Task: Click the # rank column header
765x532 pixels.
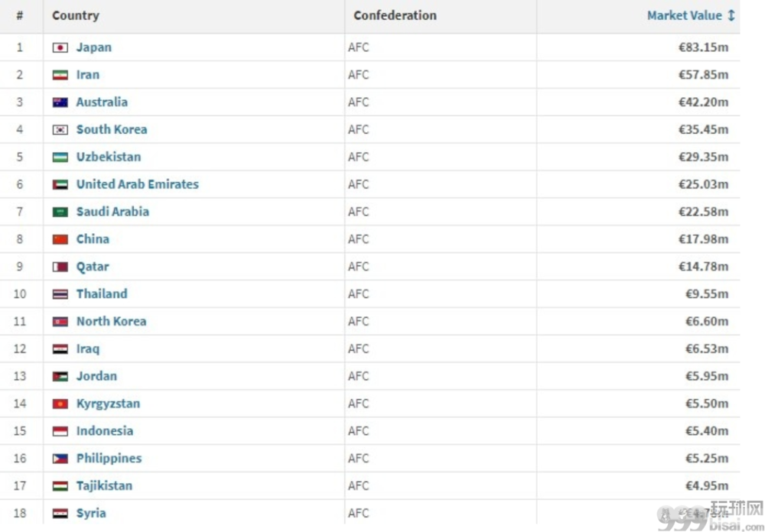Action: (x=19, y=15)
